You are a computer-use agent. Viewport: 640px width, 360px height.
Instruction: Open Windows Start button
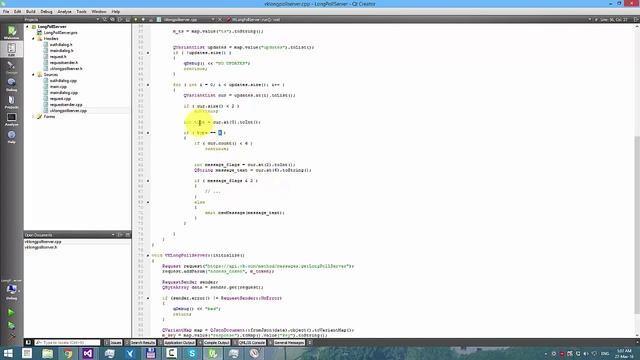[x=8, y=353]
